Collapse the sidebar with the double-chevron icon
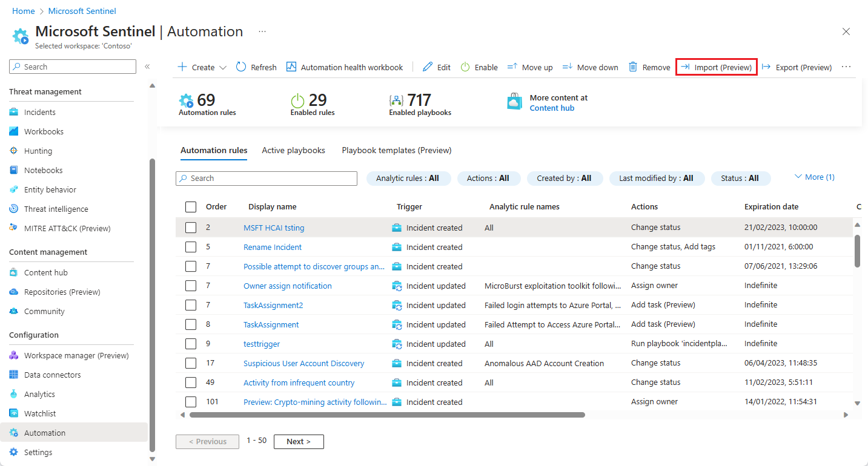The height and width of the screenshot is (466, 868). pyautogui.click(x=147, y=67)
